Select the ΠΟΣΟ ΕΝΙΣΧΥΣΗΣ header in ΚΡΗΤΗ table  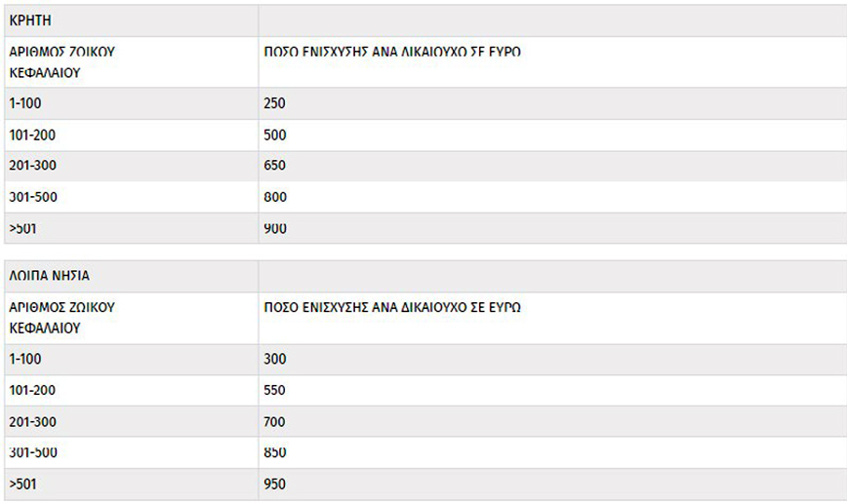point(392,52)
